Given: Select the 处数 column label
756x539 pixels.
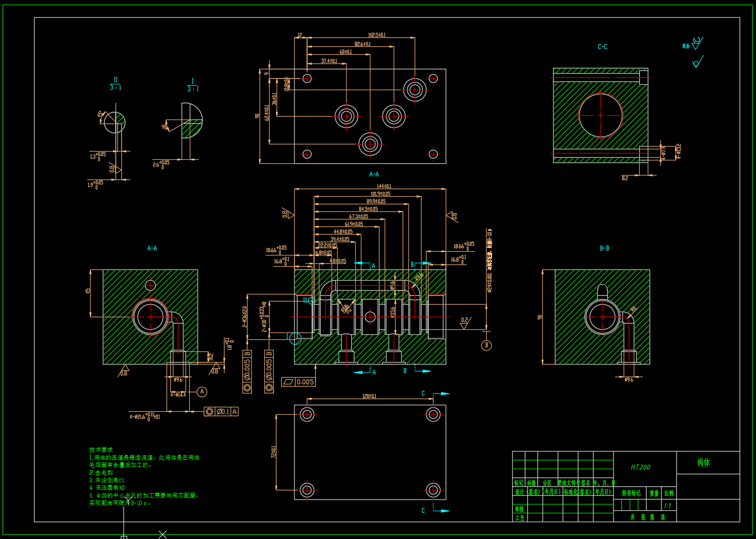Looking at the screenshot, I should tap(532, 483).
